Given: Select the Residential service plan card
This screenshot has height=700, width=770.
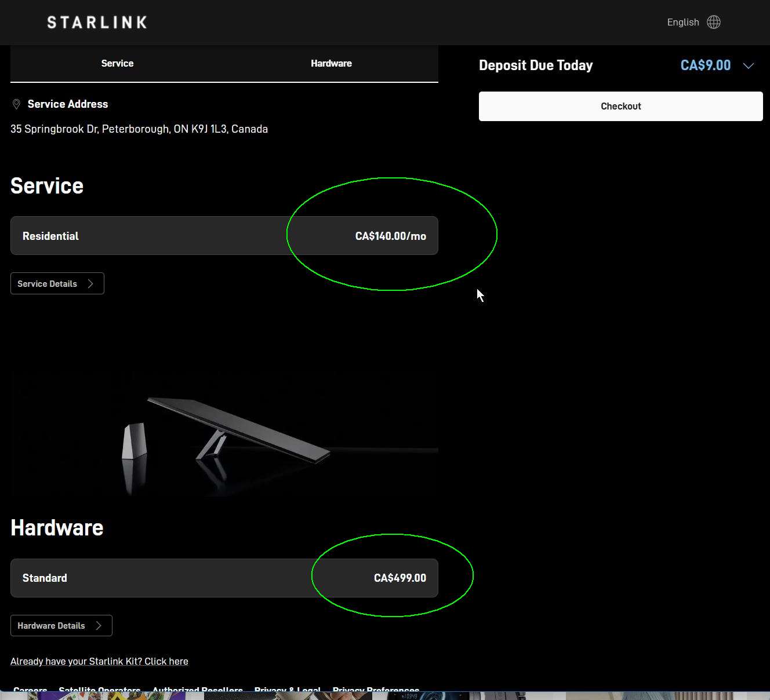Looking at the screenshot, I should (224, 236).
